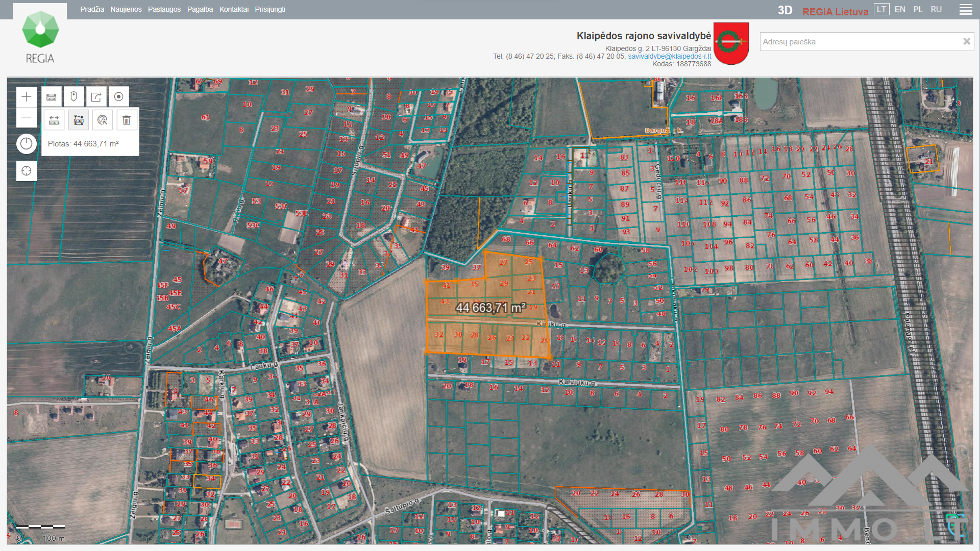Click the Kodas: 188773688 text
This screenshot has height=551, width=980.
click(x=681, y=64)
